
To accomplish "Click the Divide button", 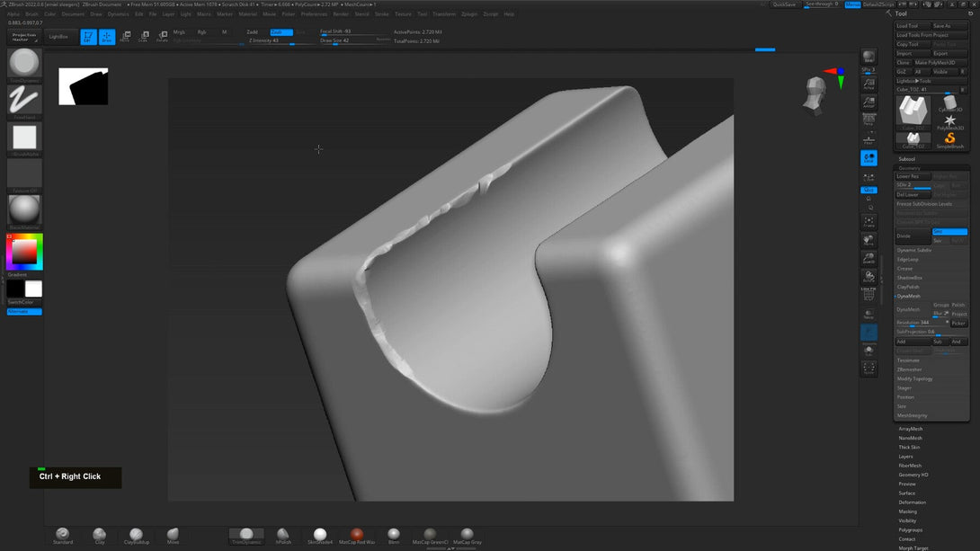I will coord(913,236).
